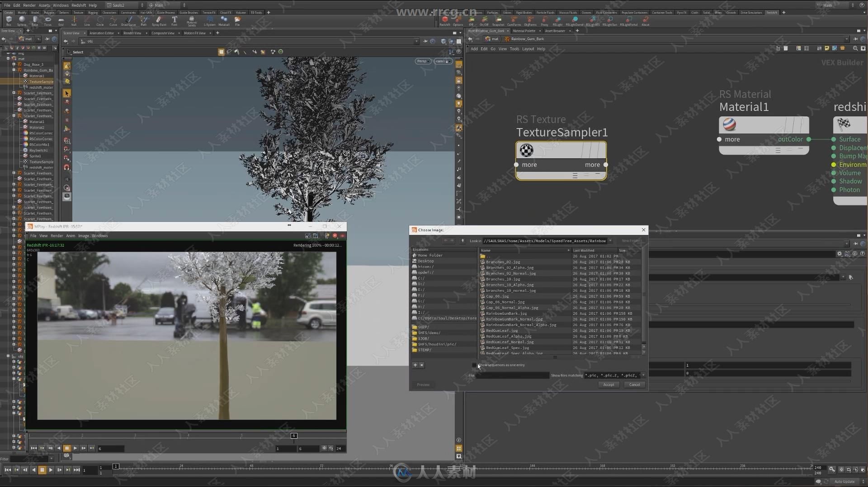Open Show files matching filter dropdown
This screenshot has height=487, width=868.
tap(643, 375)
